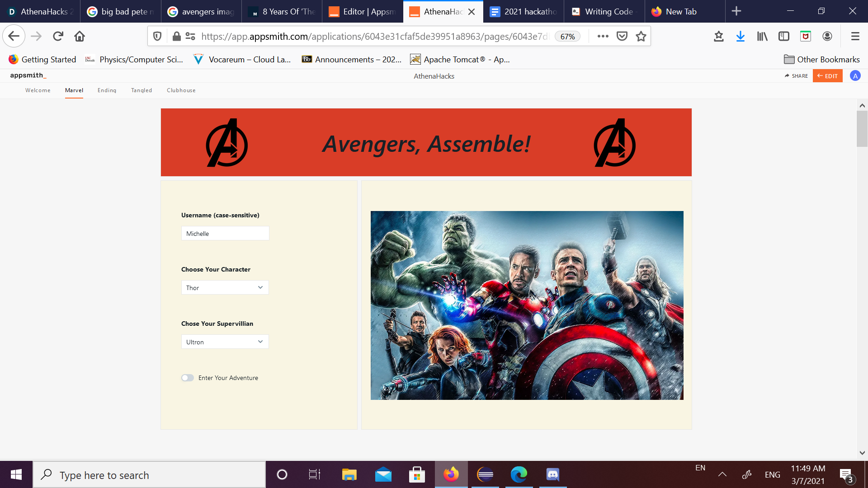Click the orange EDIT button
868x488 pixels.
[x=827, y=76]
